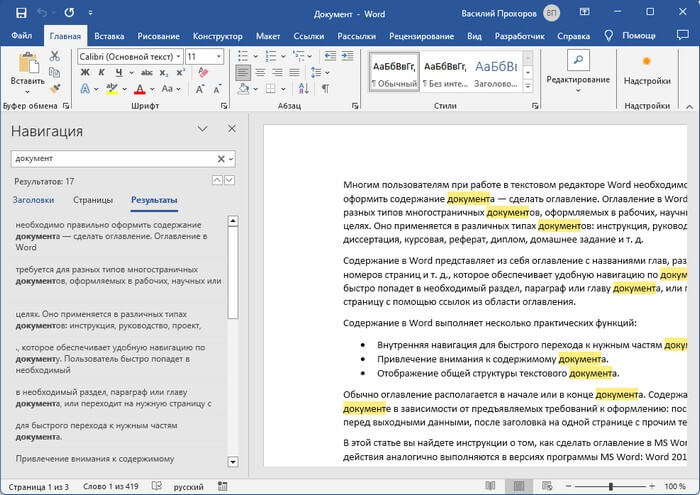Go to the next search result
The width and height of the screenshot is (700, 495).
point(229,180)
